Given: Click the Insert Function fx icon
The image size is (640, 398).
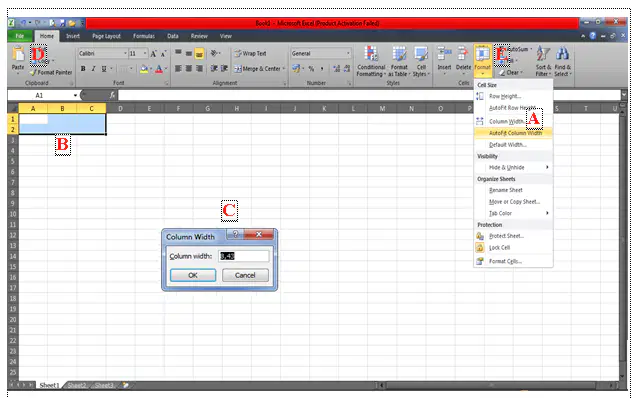Looking at the screenshot, I should pos(112,95).
